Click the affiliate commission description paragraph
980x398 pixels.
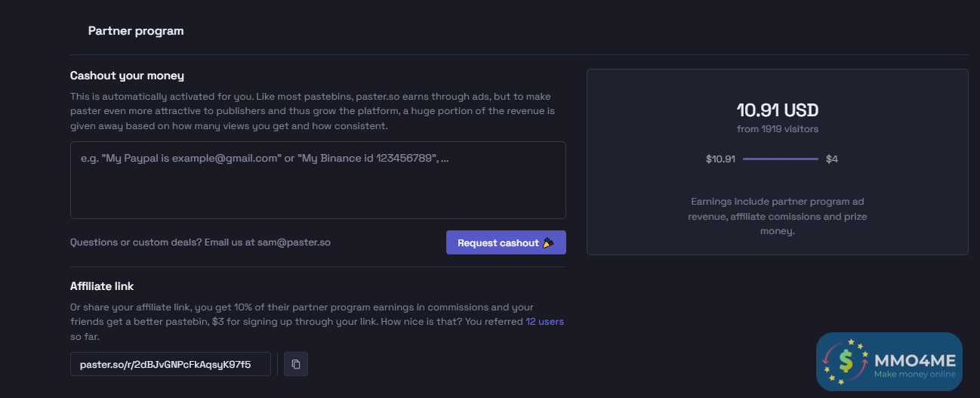(x=302, y=314)
